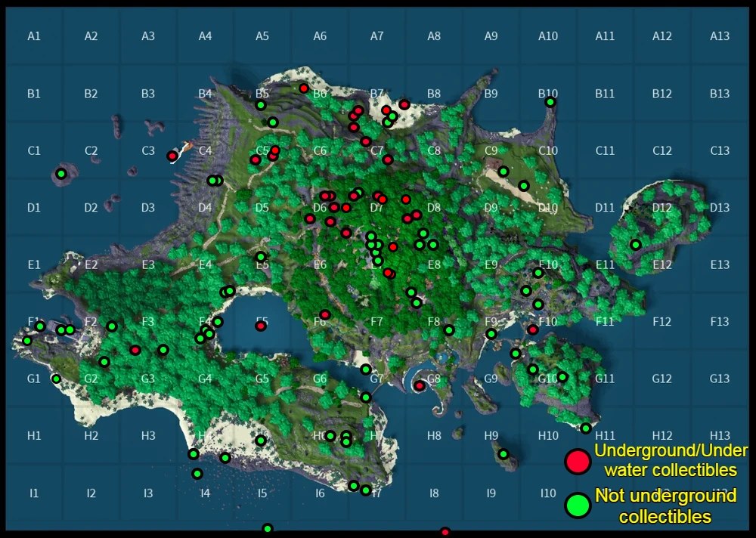Click the red Underground/Underwater legend circle
Screen dimensions: 756x538
click(577, 461)
